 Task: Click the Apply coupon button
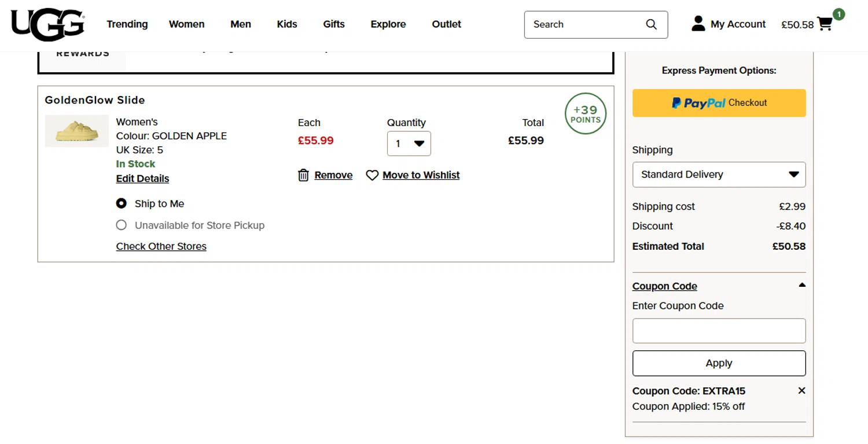coord(719,363)
